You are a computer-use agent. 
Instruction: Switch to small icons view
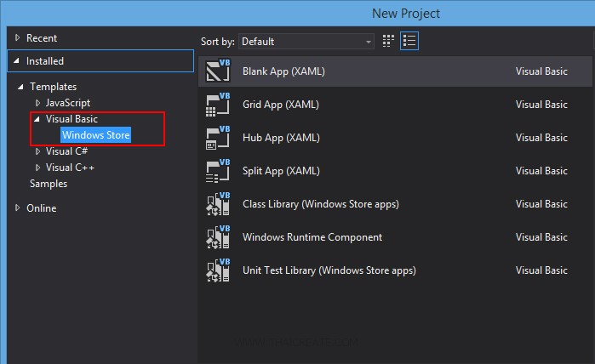tap(389, 41)
